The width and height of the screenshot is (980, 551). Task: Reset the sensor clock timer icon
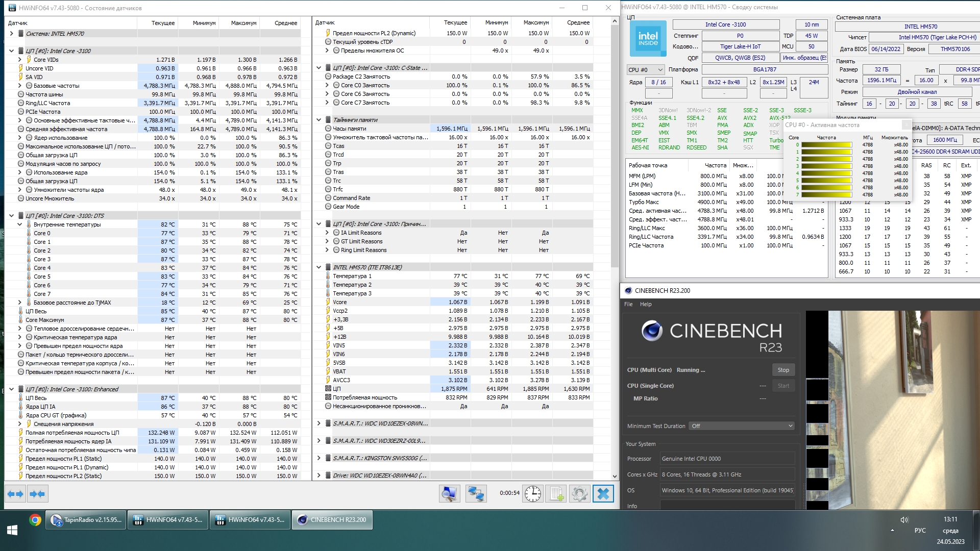(532, 494)
